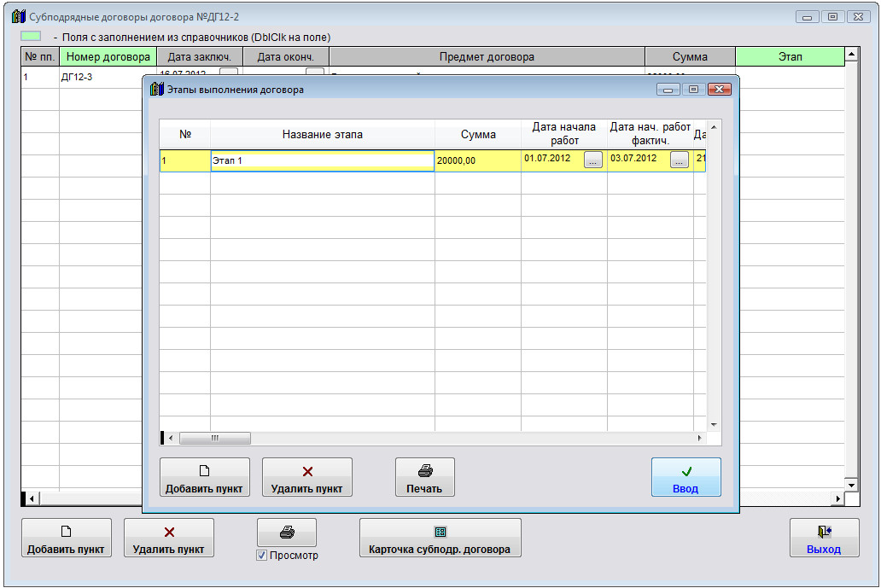Open date picker for Дата нач. работ фактич. 03.07.2012
Image resolution: width=881 pixels, height=588 pixels.
pos(680,160)
